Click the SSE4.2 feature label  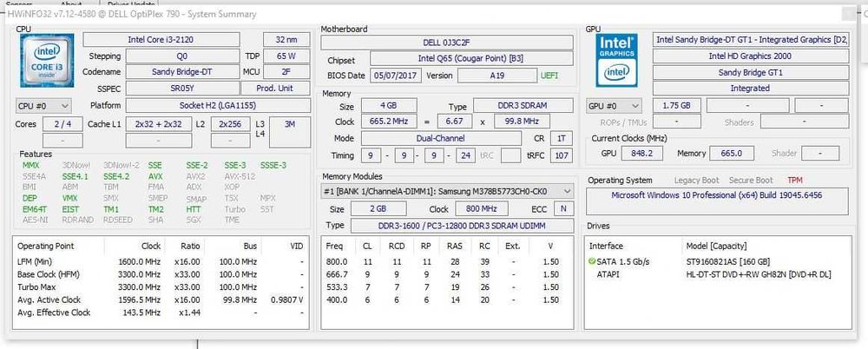(115, 176)
